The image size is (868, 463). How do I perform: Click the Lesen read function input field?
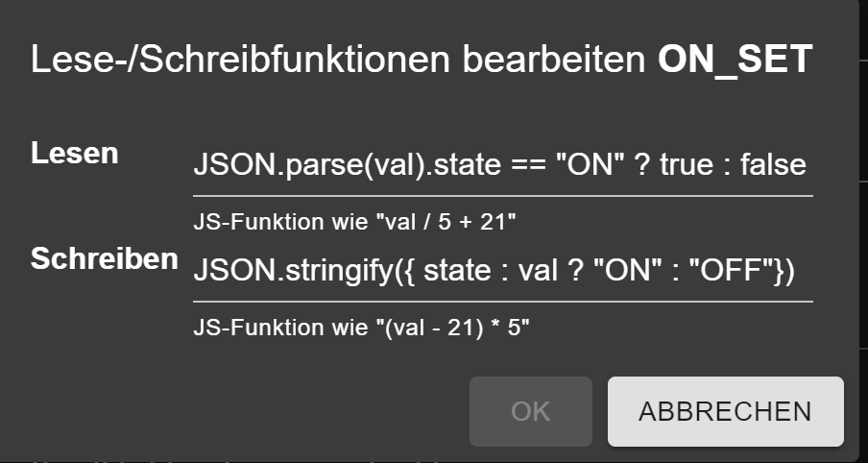(x=500, y=166)
